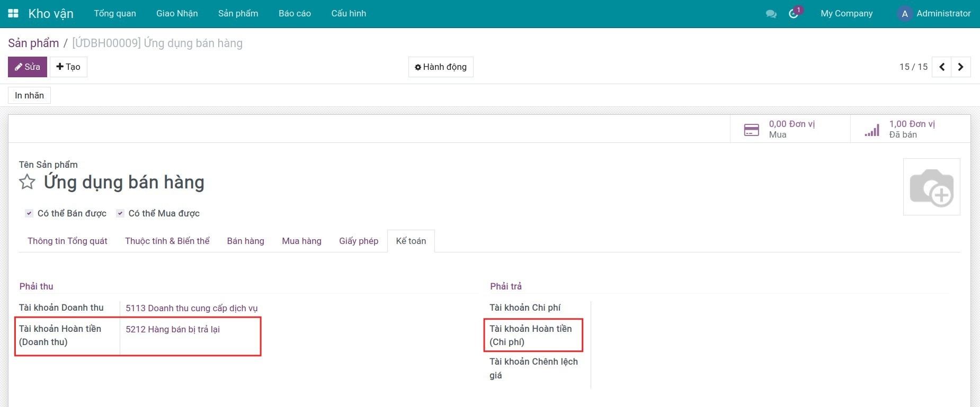Open the conversations chat icon
Viewport: 980px width, 407px height.
771,14
